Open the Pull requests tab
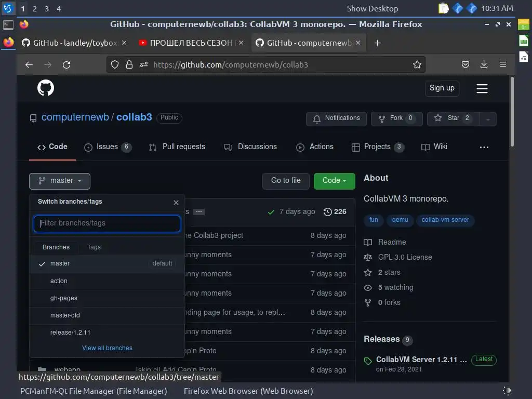The height and width of the screenshot is (399, 532). pos(177,147)
